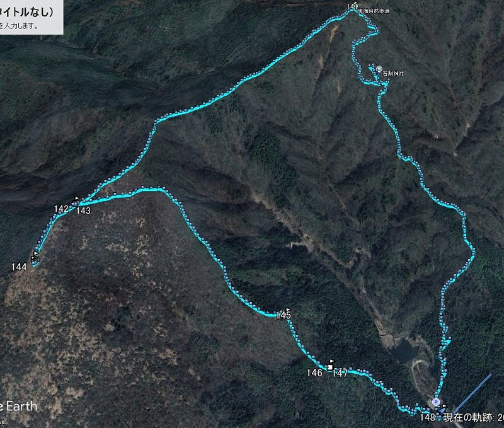This screenshot has width=504, height=428.
Task: Click the white square waypoint 147 icon
Action: point(330,367)
